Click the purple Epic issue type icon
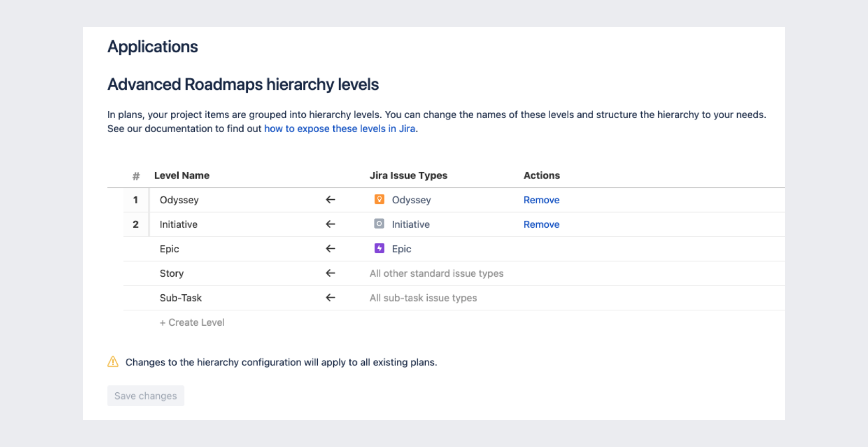Screen dimensions: 868x447 point(379,249)
